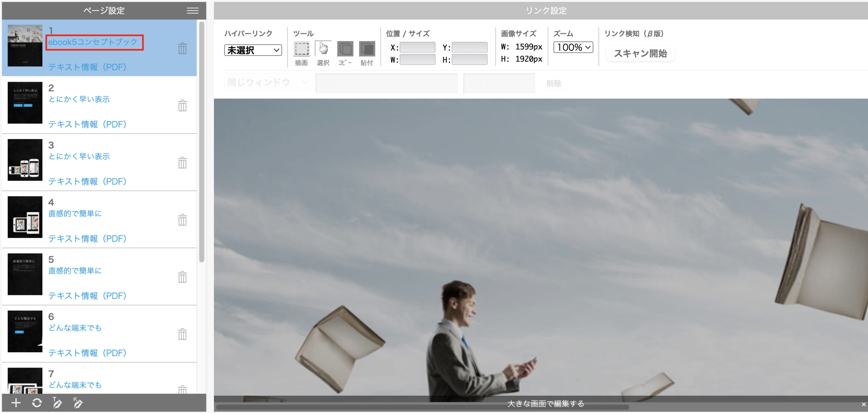Click the H size input under Y
The image size is (868, 413).
click(x=470, y=60)
